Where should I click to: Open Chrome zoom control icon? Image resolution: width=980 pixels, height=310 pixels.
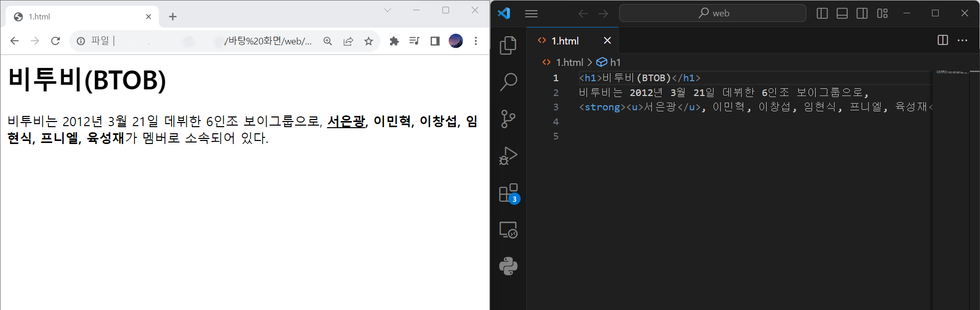click(x=328, y=41)
